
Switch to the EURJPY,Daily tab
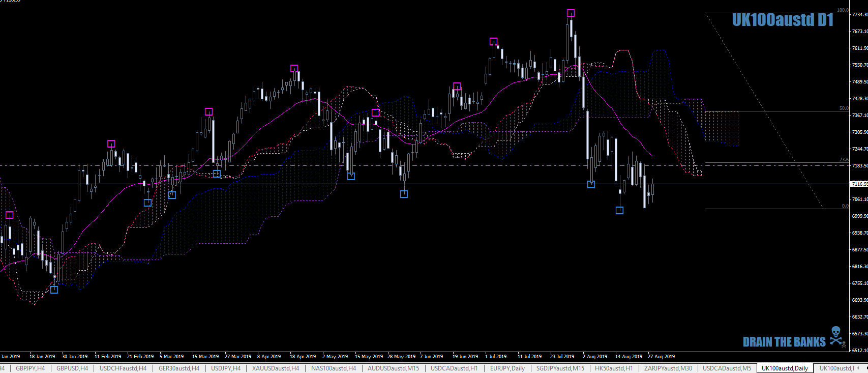click(507, 368)
